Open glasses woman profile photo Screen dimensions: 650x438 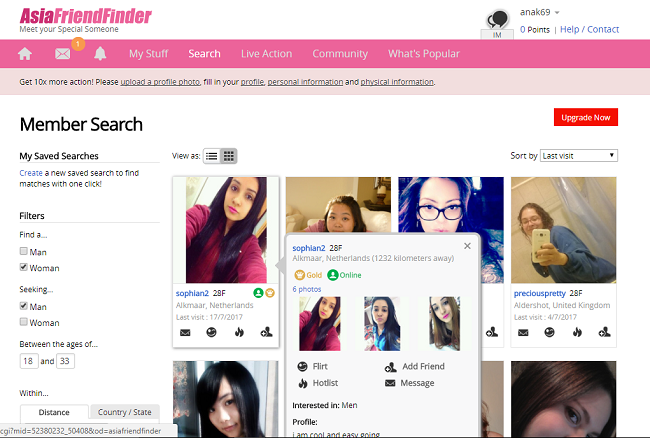pos(451,205)
